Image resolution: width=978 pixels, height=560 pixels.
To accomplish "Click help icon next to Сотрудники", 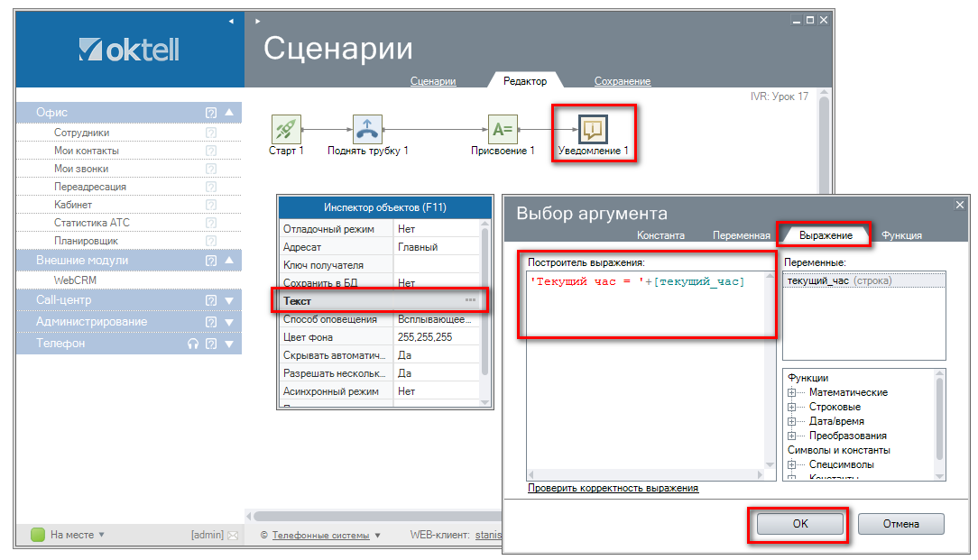I will click(211, 133).
